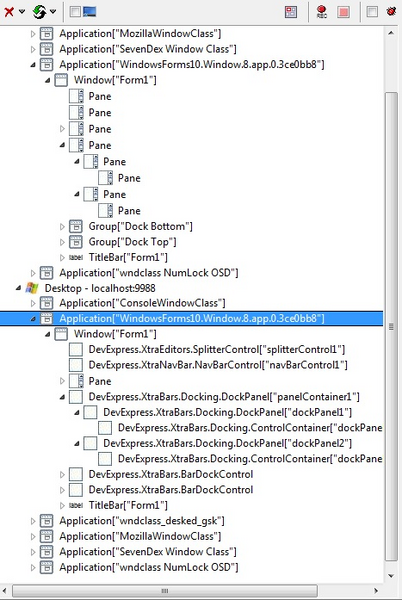402x600 pixels.
Task: Click pane icon below navBarControl1 row
Action: tap(76, 381)
